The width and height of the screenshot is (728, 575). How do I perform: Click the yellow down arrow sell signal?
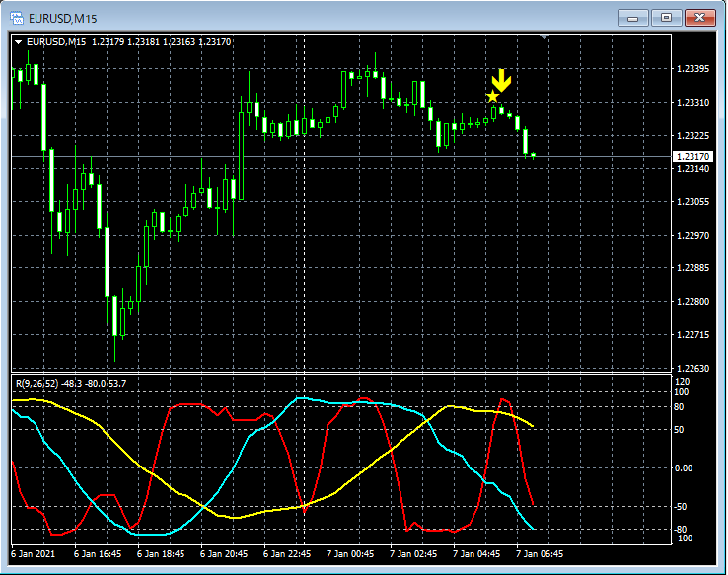tap(501, 80)
